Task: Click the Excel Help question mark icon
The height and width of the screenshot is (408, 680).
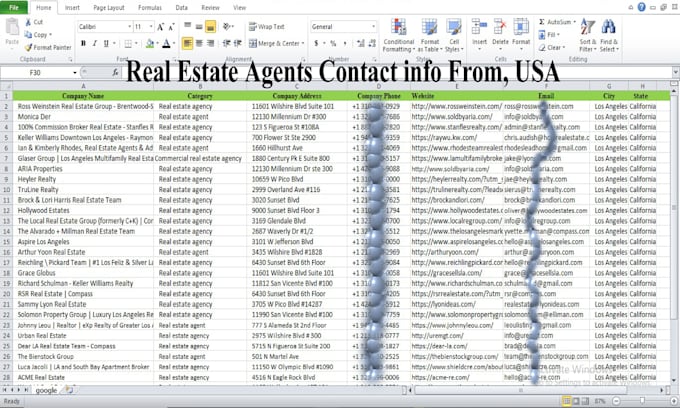Action: (x=641, y=7)
